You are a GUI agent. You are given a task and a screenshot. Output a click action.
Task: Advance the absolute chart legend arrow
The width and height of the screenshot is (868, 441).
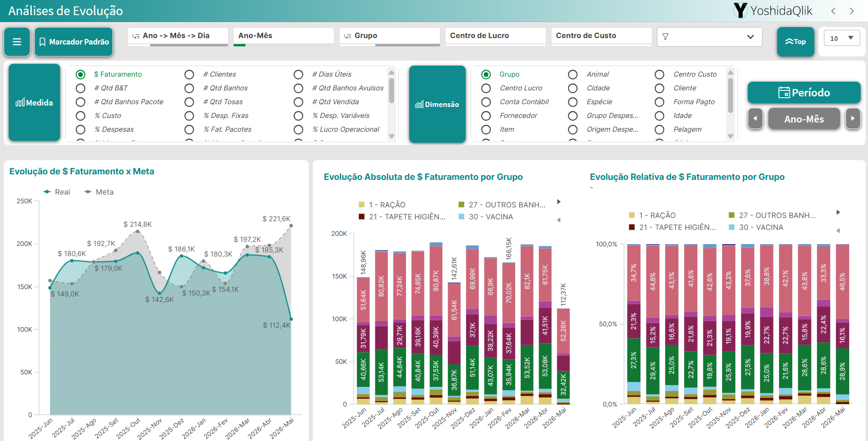(559, 202)
